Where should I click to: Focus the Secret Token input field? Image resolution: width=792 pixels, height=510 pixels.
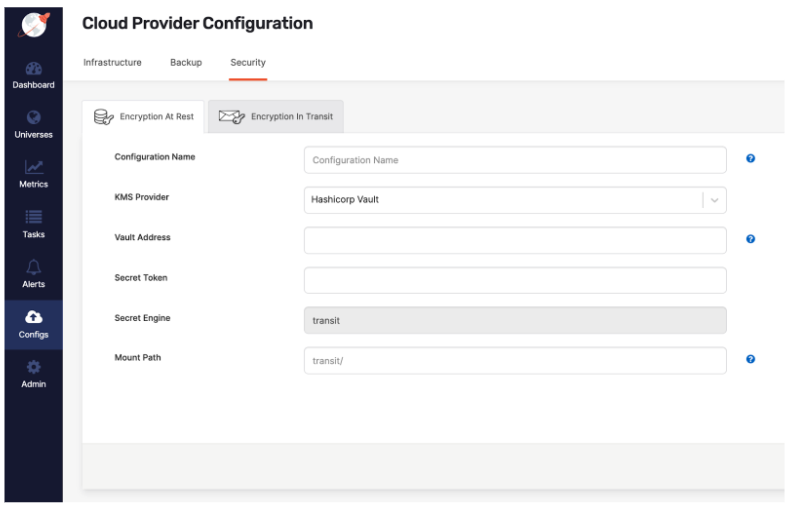pos(514,280)
